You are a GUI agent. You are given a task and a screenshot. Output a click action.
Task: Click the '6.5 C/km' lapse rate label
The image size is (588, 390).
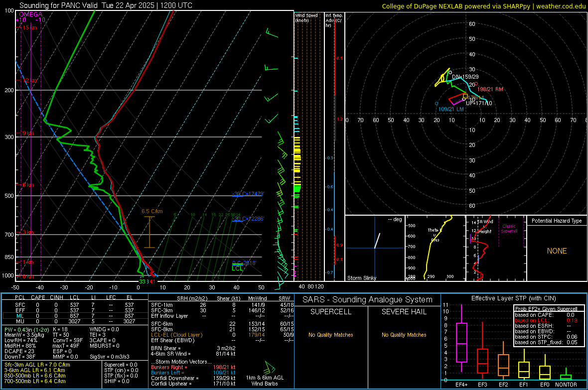coord(152,211)
